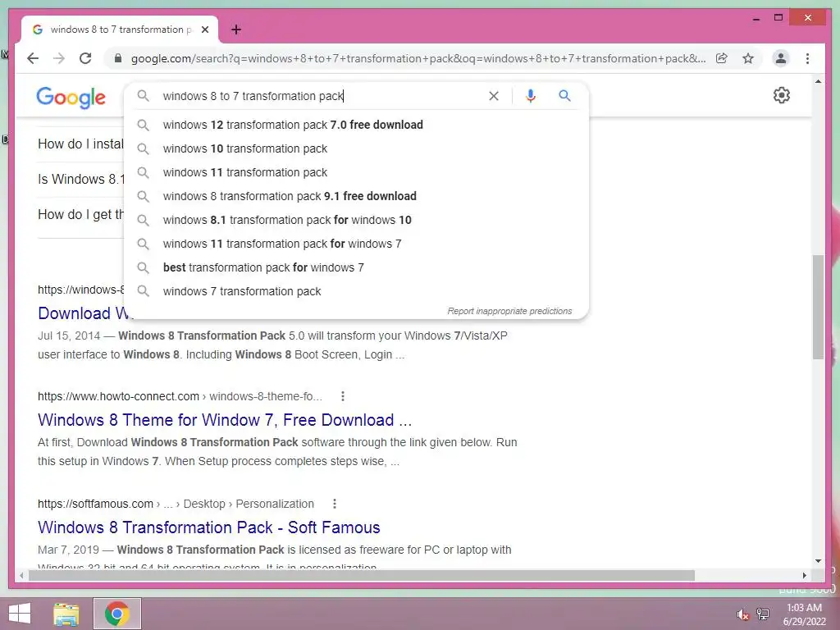Reload the current page
This screenshot has width=840, height=630.
tap(85, 58)
